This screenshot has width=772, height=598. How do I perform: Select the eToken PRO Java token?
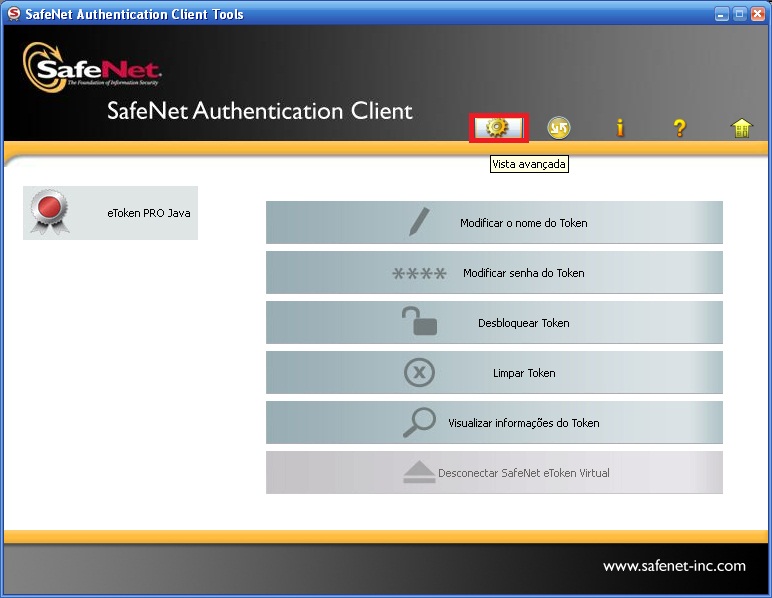point(110,213)
